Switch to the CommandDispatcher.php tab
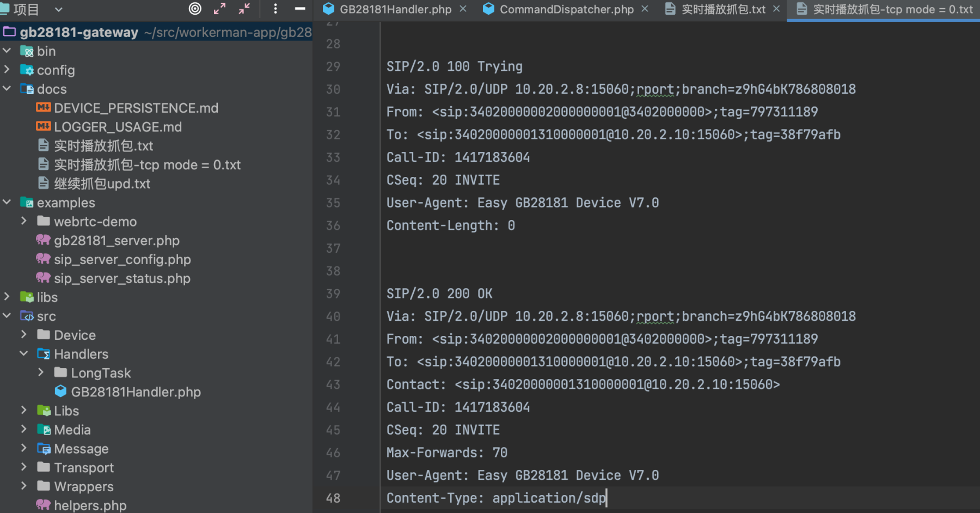Image resolution: width=980 pixels, height=513 pixels. tap(566, 9)
